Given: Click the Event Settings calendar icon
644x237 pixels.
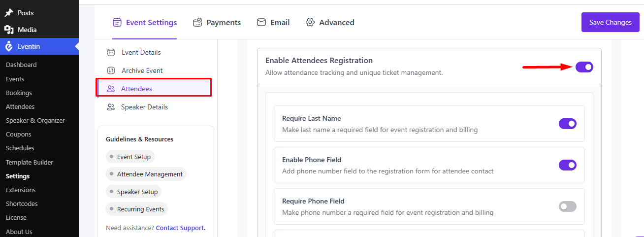Looking at the screenshot, I should (x=117, y=22).
